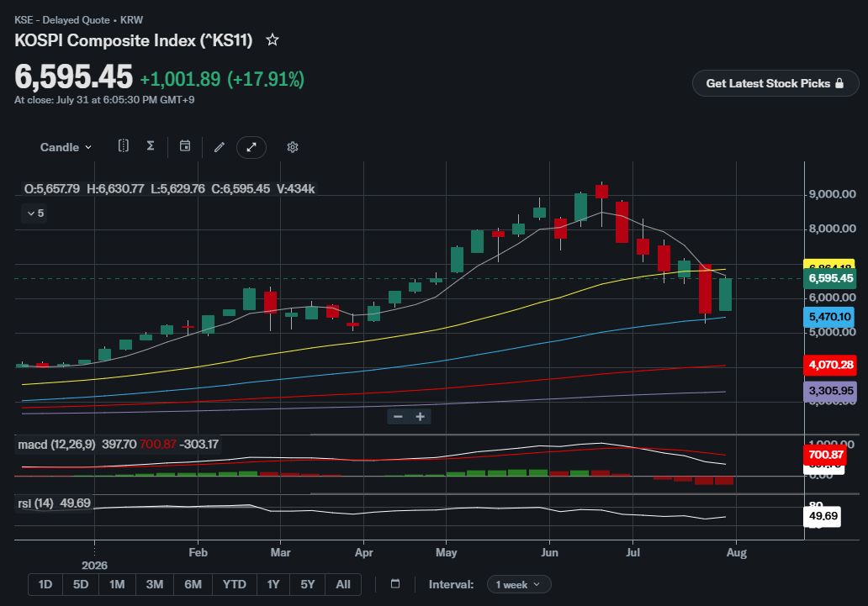Click the red 4,070.28 moving average tag
Viewport: 868px width, 606px height.
click(830, 365)
